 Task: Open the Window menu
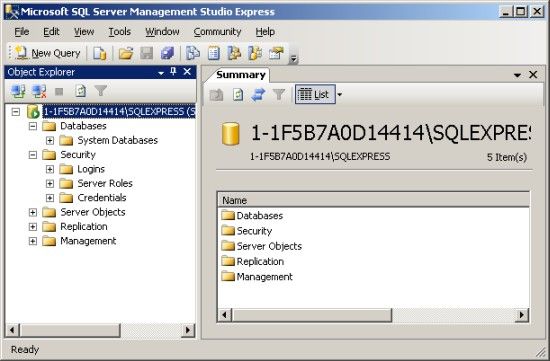tap(162, 32)
